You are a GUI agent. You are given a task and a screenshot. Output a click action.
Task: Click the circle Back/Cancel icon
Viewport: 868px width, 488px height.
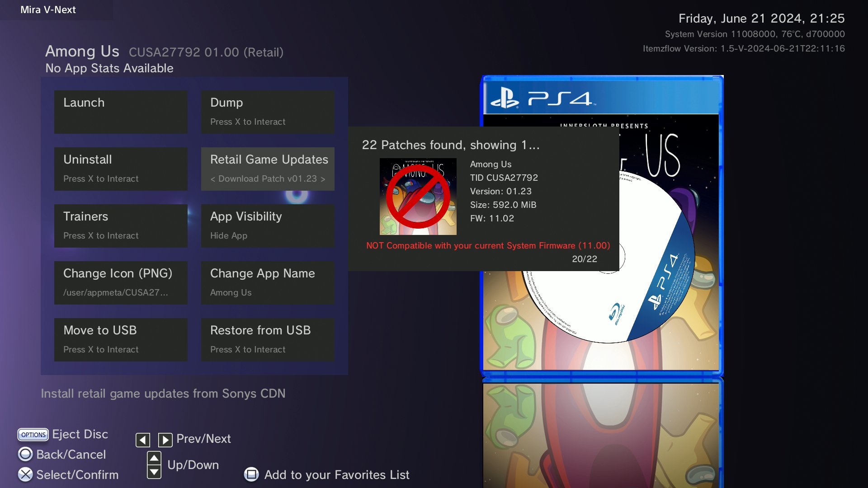click(25, 454)
